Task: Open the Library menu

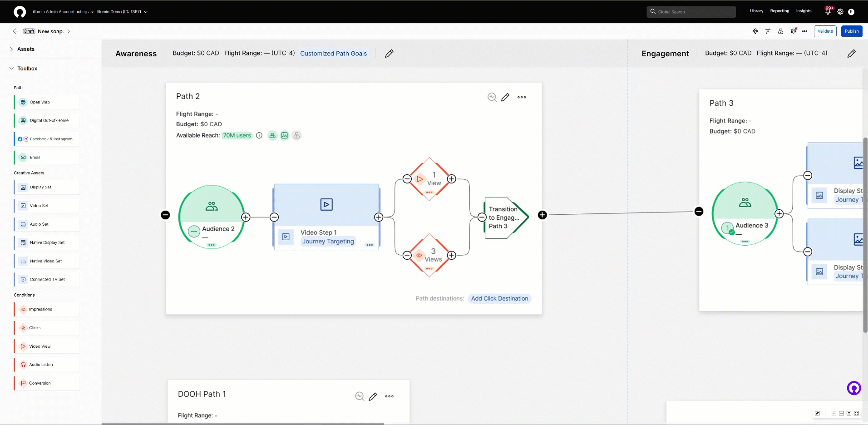Action: tap(756, 11)
